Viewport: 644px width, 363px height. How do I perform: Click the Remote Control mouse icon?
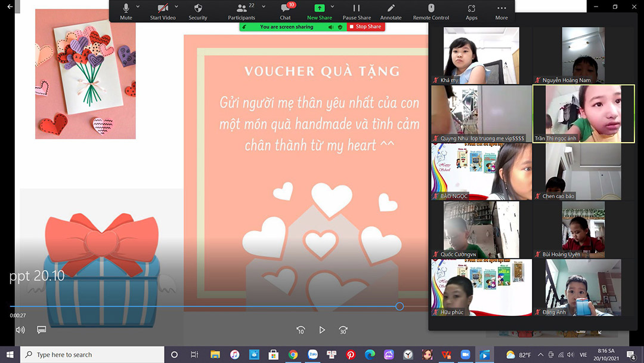pyautogui.click(x=431, y=9)
